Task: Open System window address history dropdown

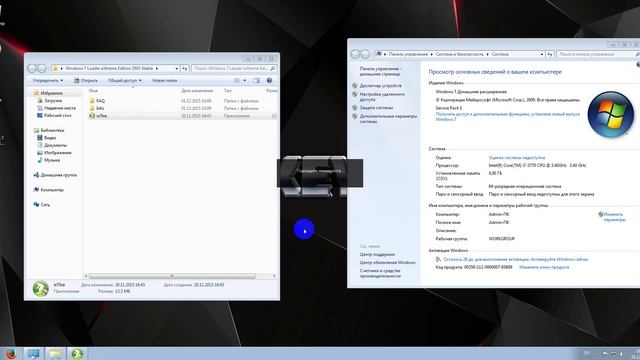Action: [542, 54]
